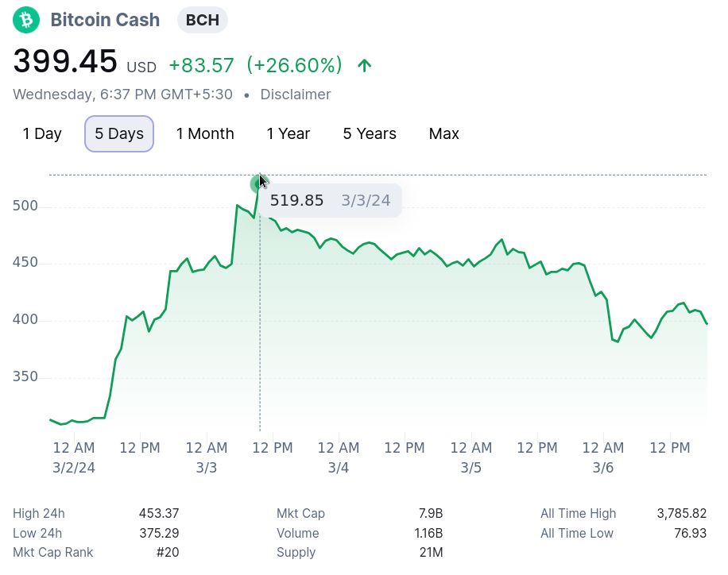Show the 5 Years chart range
The height and width of the screenshot is (575, 728).
(370, 133)
